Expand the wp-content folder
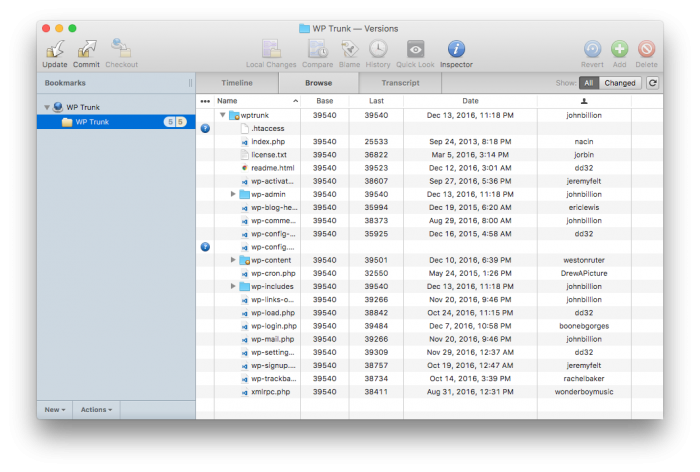 point(233,260)
